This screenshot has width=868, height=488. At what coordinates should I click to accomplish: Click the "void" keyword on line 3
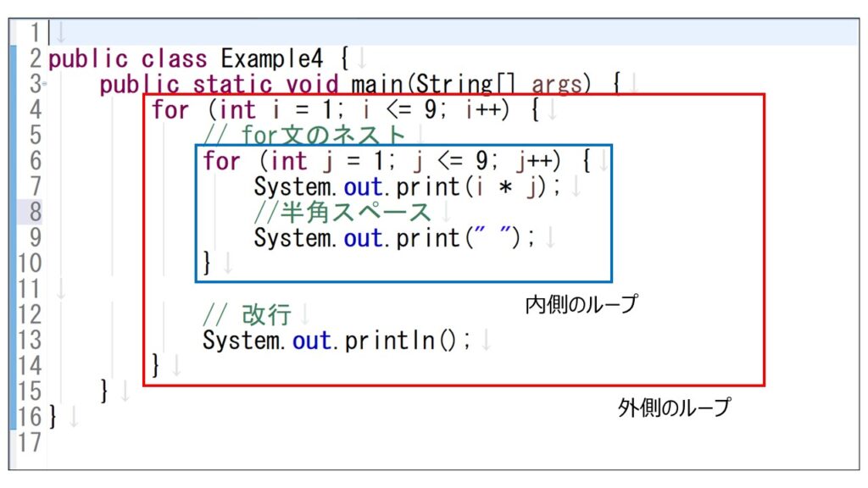tap(312, 84)
